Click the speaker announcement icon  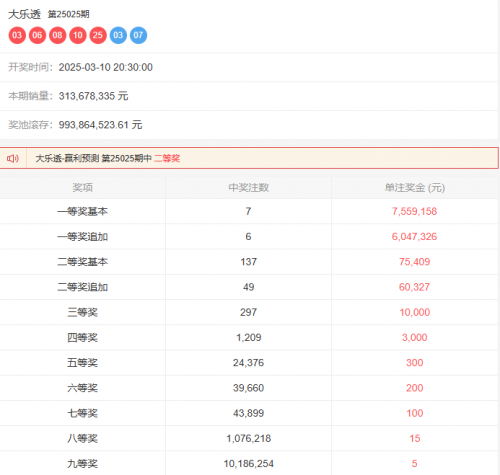[x=13, y=158]
